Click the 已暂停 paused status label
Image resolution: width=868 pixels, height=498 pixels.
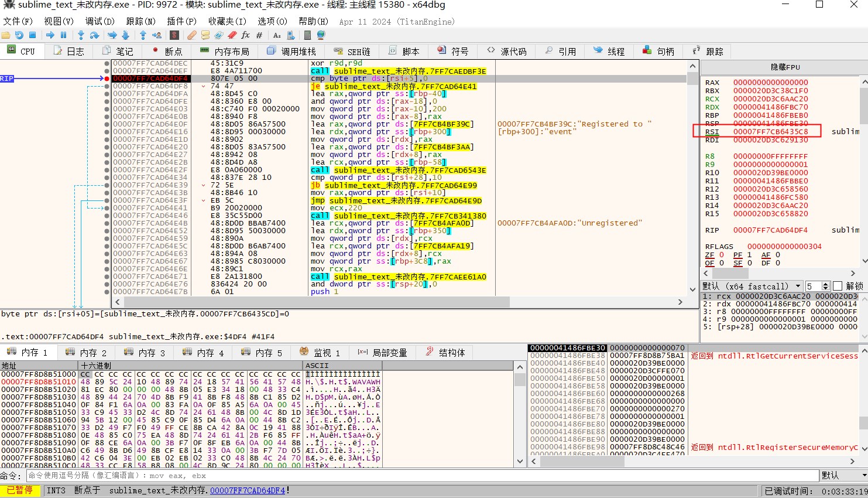20,490
